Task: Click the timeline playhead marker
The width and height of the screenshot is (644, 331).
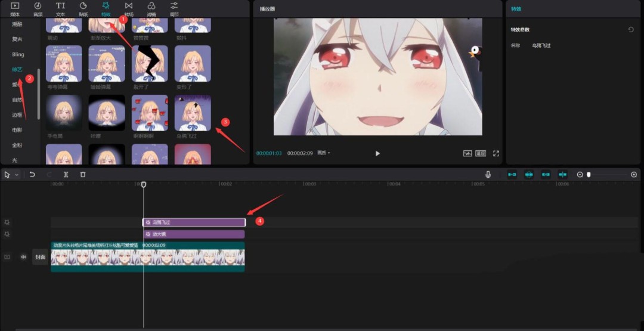Action: tap(143, 185)
